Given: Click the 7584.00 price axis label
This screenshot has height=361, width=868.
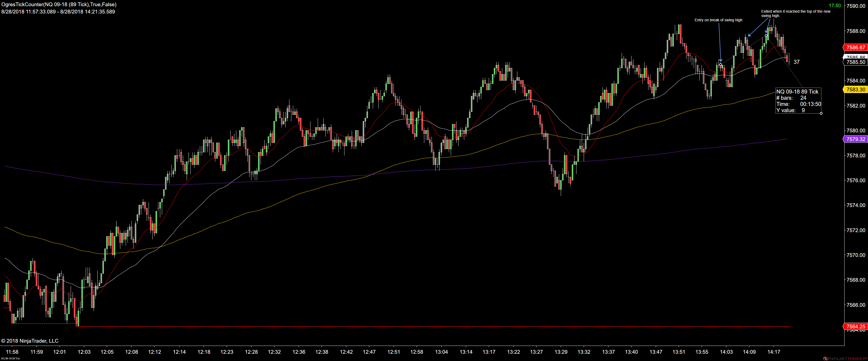Looking at the screenshot, I should (x=856, y=81).
